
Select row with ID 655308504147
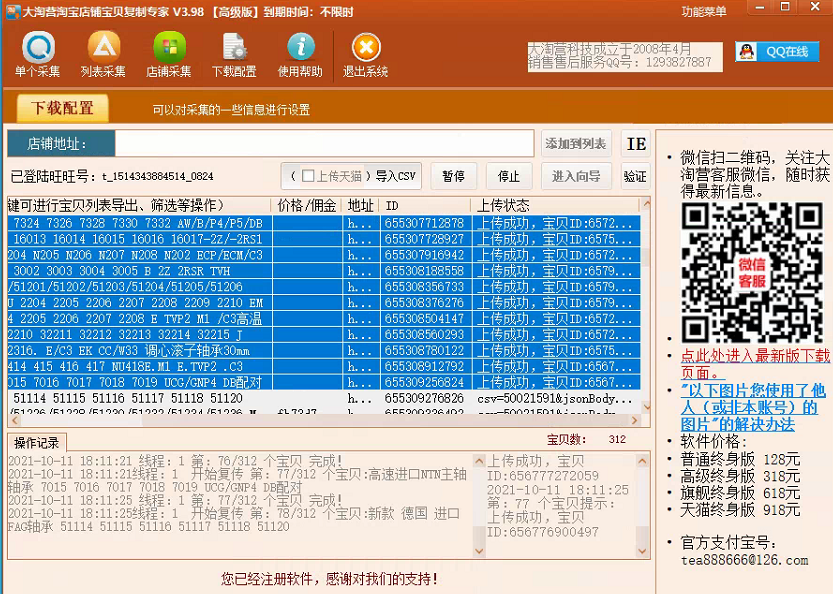coord(324,319)
